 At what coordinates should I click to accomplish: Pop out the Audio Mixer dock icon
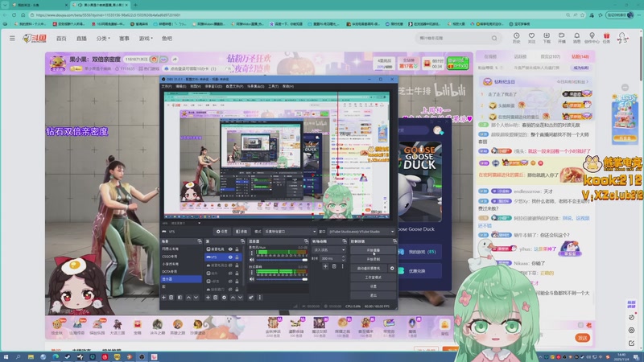tap(306, 241)
